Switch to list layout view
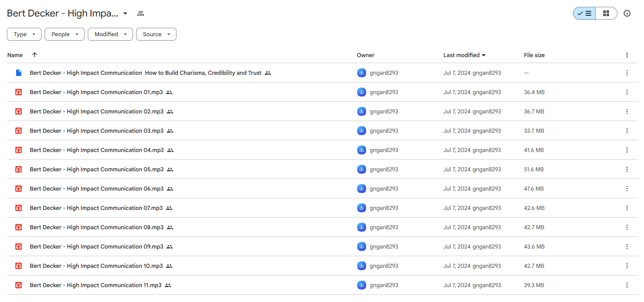The height and width of the screenshot is (302, 644). 584,13
